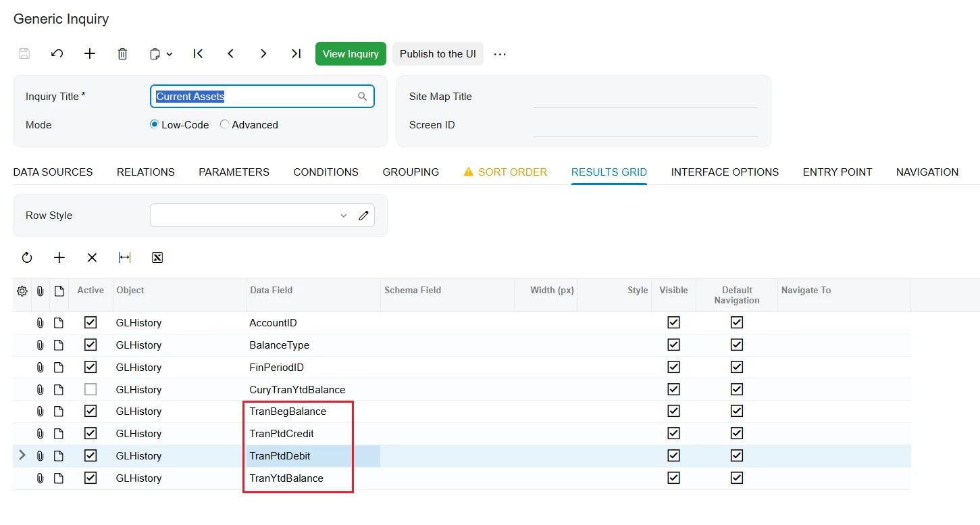Go to first record icon
Viewport: 980px width, 525px height.
pos(198,54)
